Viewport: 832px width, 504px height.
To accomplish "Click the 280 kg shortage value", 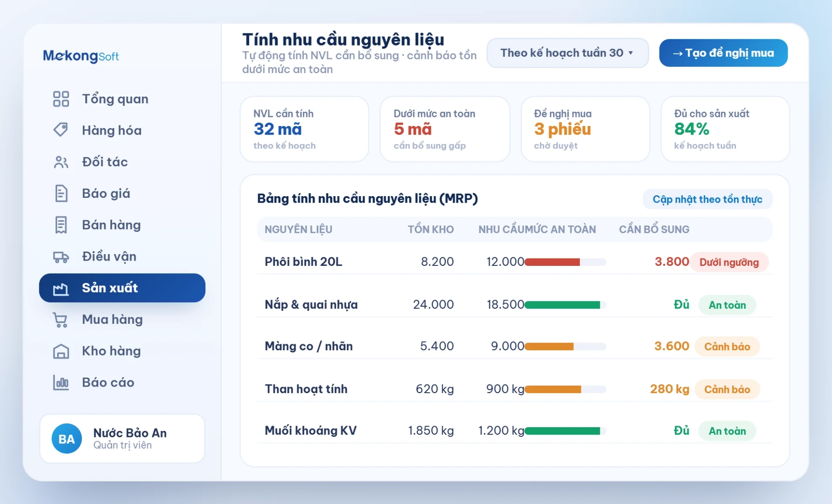I will [669, 389].
